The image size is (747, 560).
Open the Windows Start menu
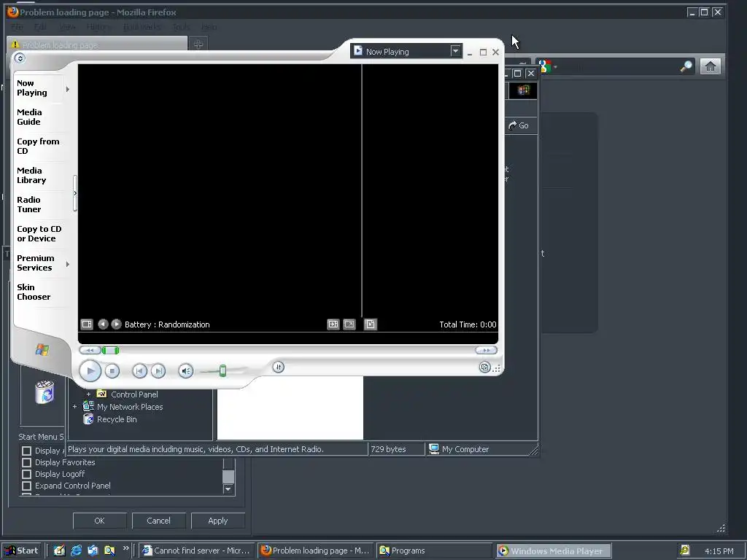21,551
